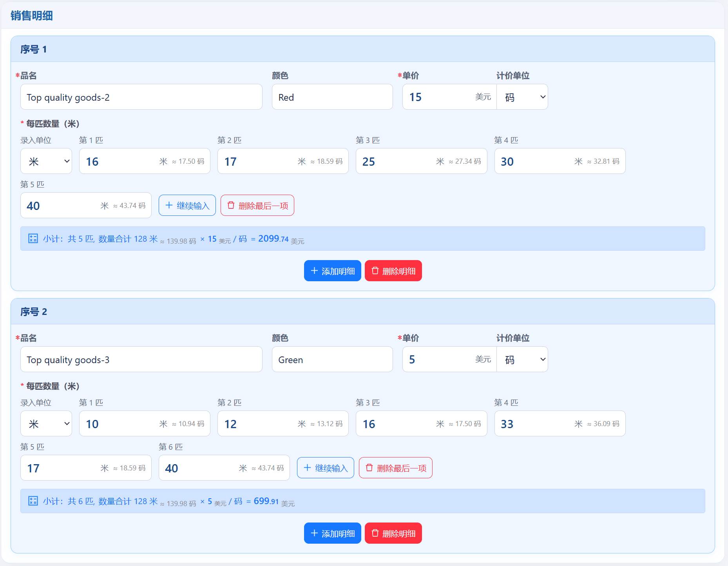The height and width of the screenshot is (566, 728).
Task: Click item 1 third roll quantity field 25
Action: [421, 161]
